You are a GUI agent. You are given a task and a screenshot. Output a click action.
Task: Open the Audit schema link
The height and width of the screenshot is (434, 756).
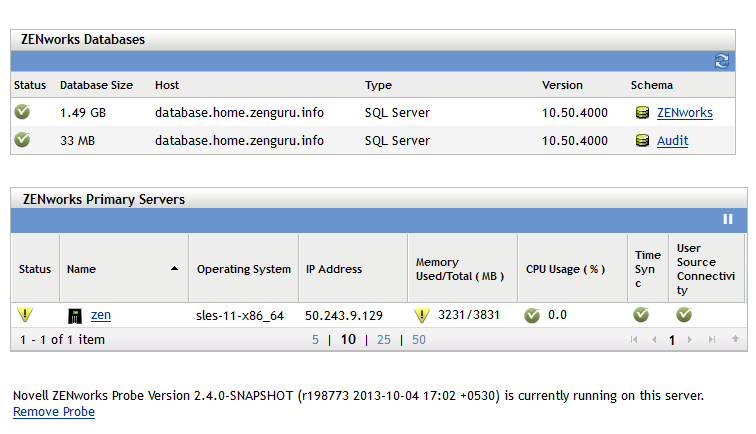pos(672,141)
